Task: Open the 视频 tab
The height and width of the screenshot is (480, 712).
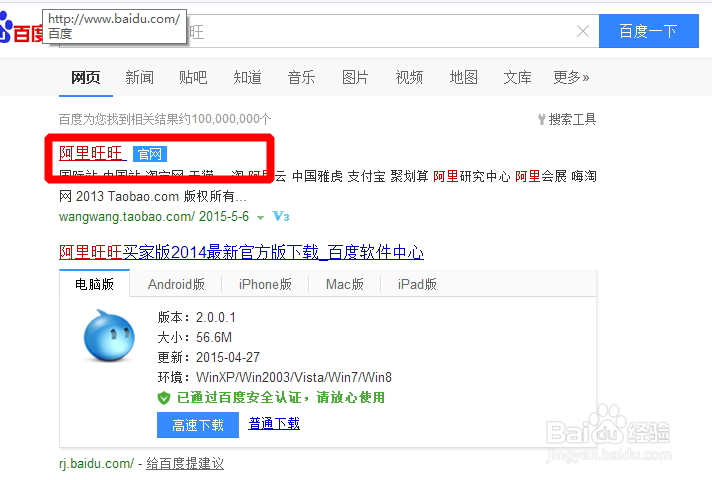Action: click(409, 77)
